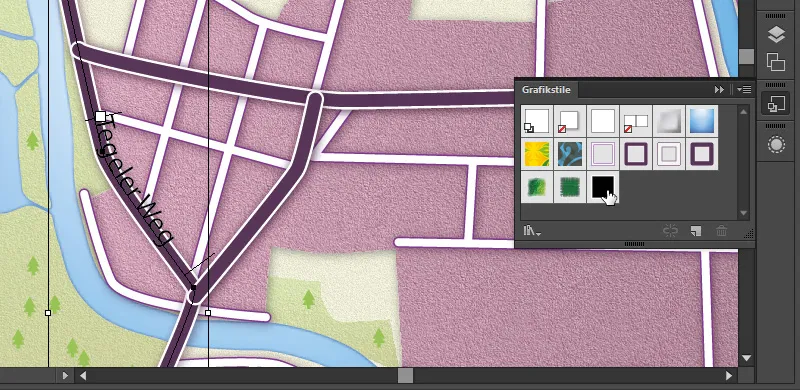Screen dimensions: 800x390
Task: Open the Layers panel icon in the dock
Action: click(776, 35)
